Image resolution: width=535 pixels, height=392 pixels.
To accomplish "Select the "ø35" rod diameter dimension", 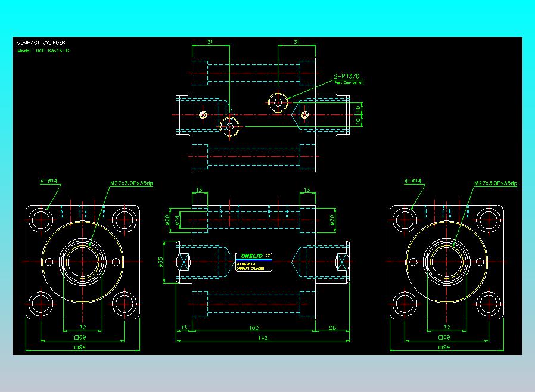I will pos(161,262).
